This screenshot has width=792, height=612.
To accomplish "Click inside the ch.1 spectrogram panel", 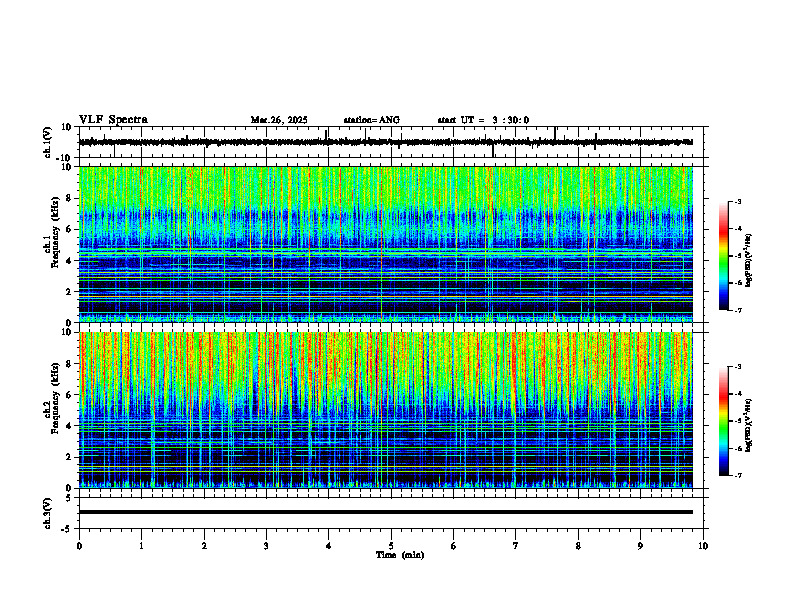I will [385, 244].
